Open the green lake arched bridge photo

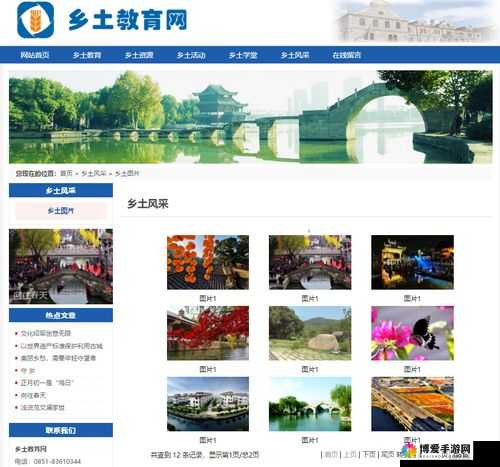coord(310,404)
